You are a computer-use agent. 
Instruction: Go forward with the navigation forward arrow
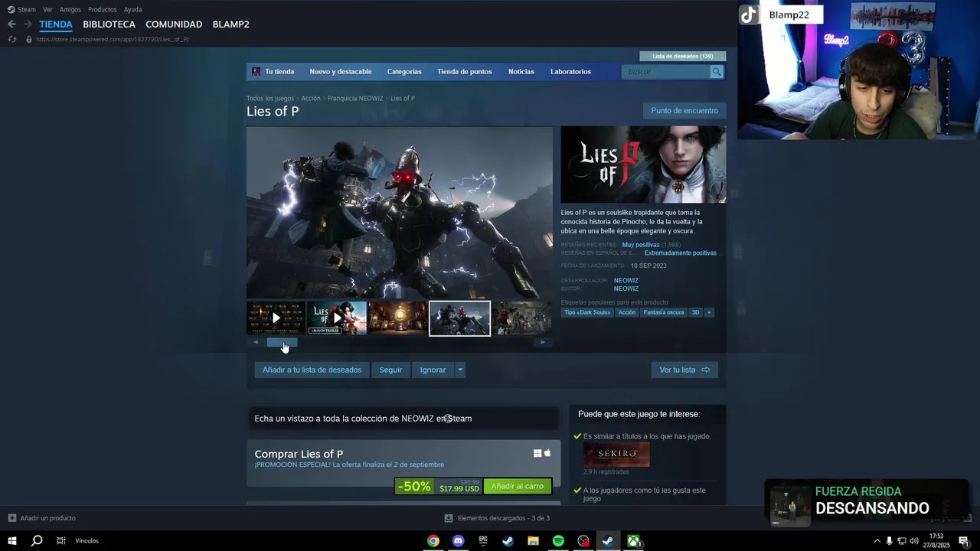(x=28, y=24)
